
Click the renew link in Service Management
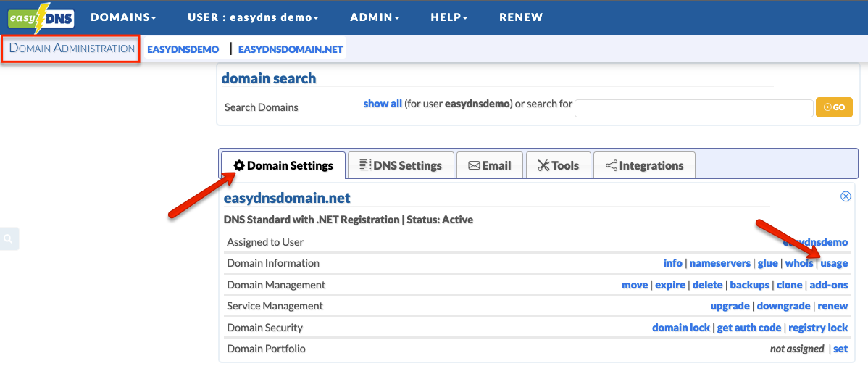point(832,306)
